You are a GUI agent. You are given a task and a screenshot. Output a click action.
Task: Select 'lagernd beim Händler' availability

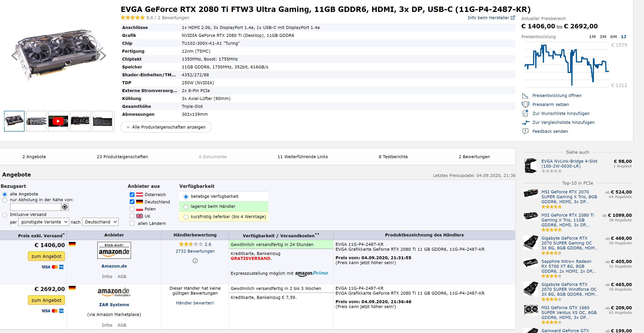point(186,207)
